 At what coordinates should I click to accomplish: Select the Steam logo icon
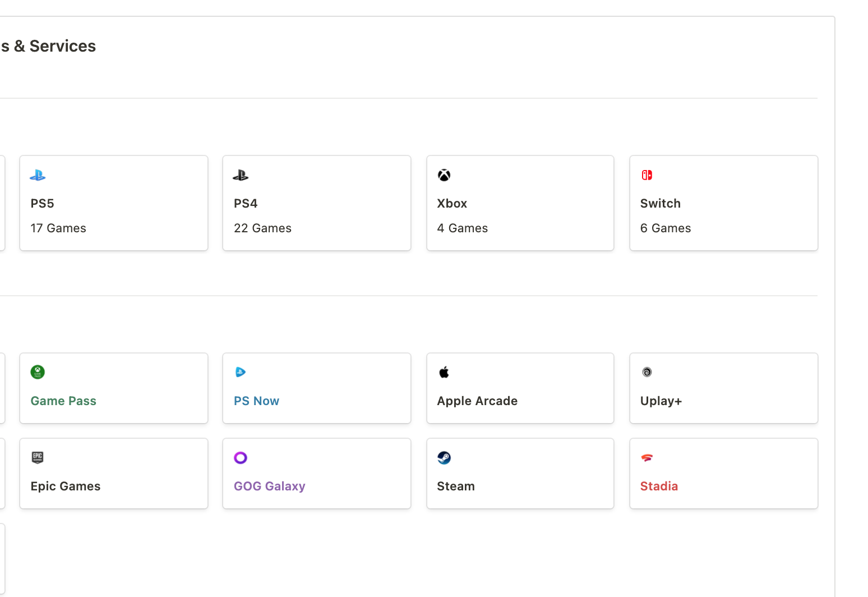pos(444,457)
